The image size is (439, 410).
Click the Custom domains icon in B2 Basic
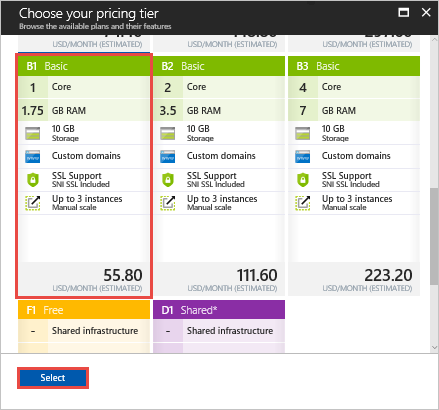coord(168,157)
